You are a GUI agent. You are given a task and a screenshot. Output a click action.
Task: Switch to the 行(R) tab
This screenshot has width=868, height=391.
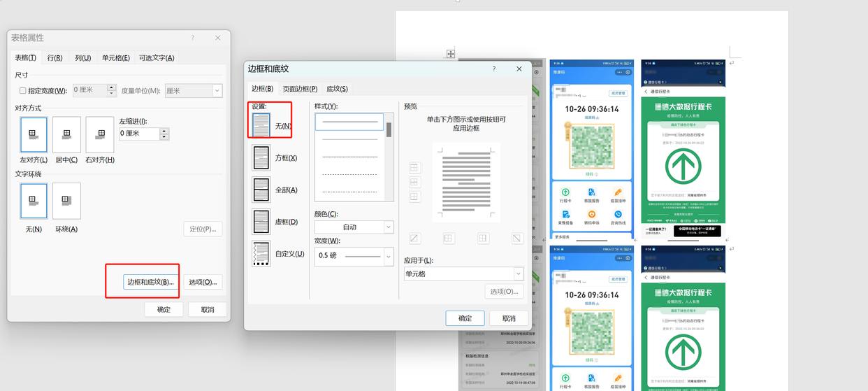coord(55,57)
